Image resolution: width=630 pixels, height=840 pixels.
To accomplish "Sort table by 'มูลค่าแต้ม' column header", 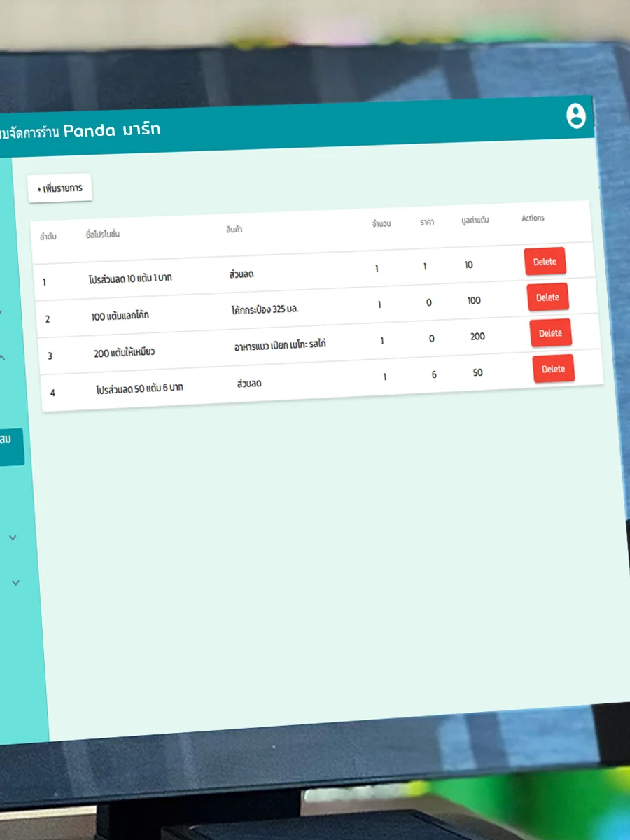I will pyautogui.click(x=475, y=220).
